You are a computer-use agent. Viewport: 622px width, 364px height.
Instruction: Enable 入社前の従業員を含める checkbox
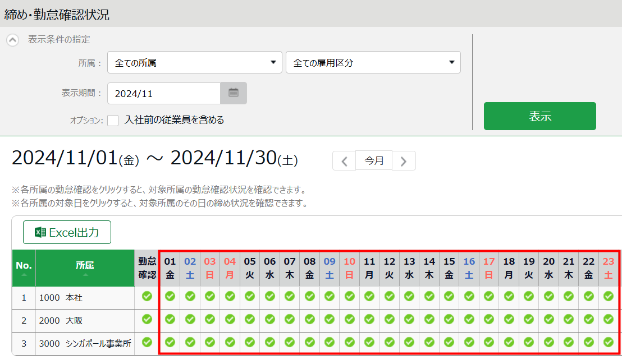[113, 120]
